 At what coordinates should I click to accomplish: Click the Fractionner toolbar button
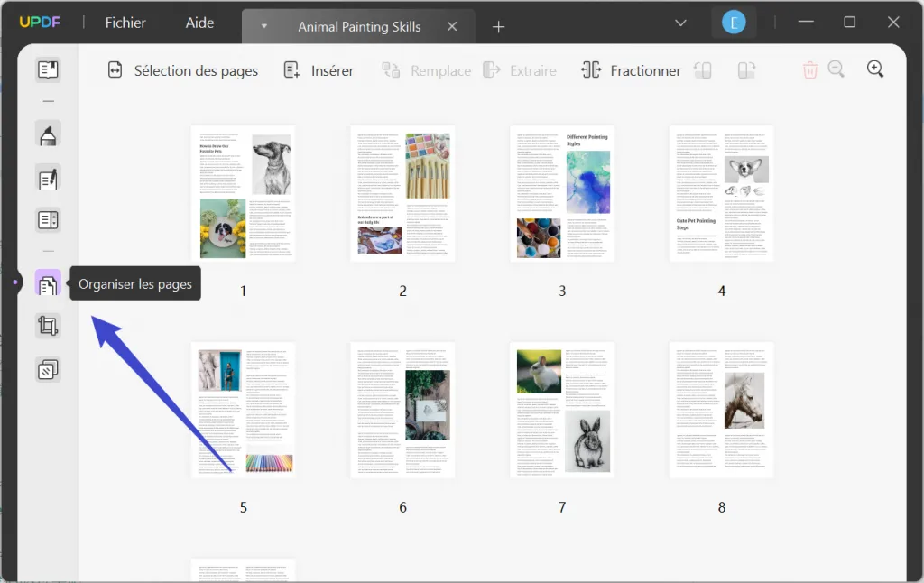tap(631, 69)
